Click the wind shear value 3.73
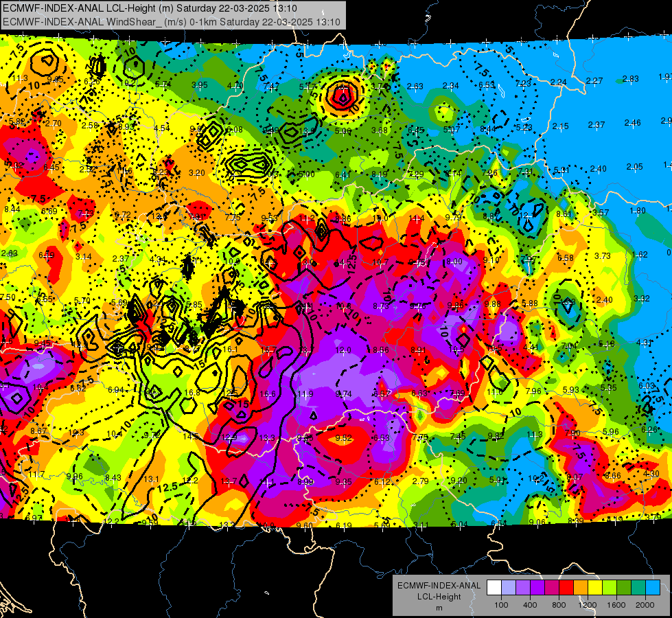This screenshot has height=618, width=672. (603, 255)
